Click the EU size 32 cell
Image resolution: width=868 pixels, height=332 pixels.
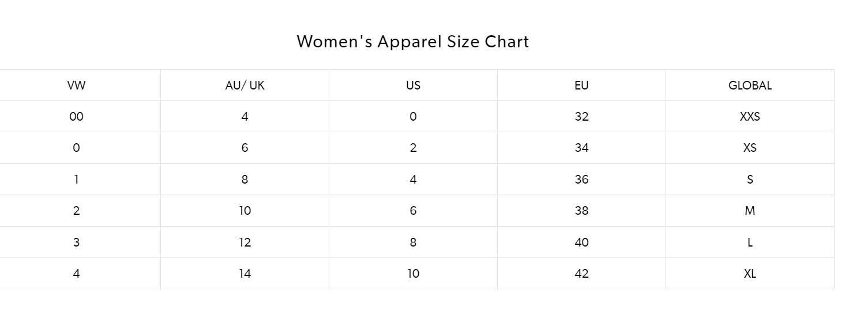pos(581,117)
